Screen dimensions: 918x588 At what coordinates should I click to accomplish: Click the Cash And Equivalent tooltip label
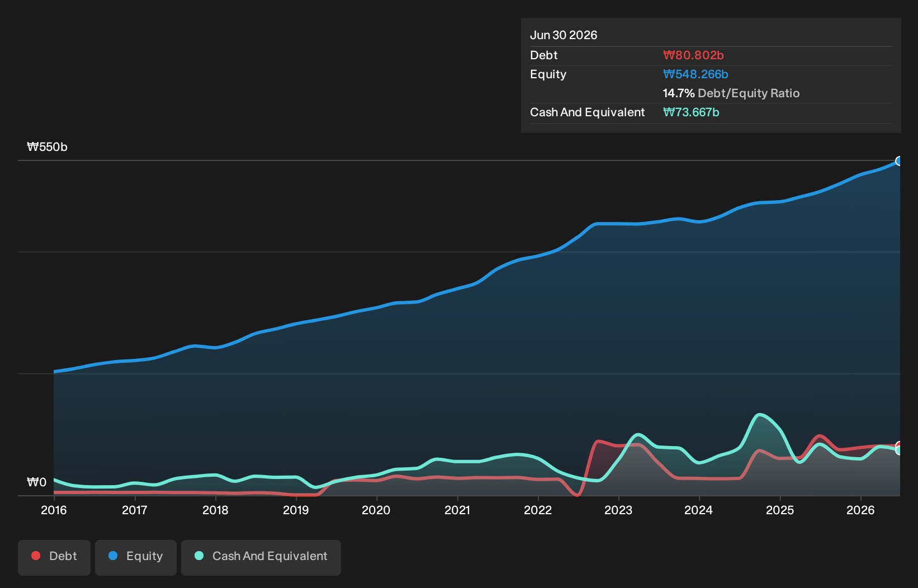coord(588,112)
